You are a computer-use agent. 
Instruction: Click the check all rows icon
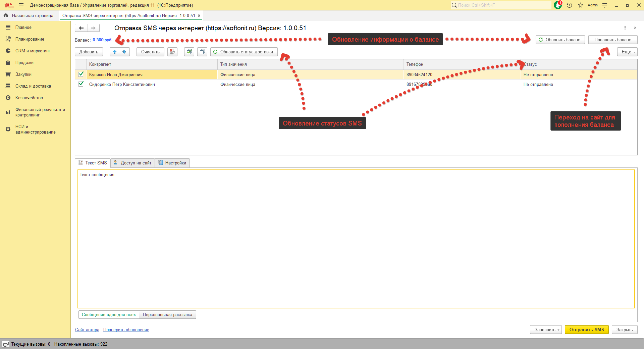click(x=189, y=52)
